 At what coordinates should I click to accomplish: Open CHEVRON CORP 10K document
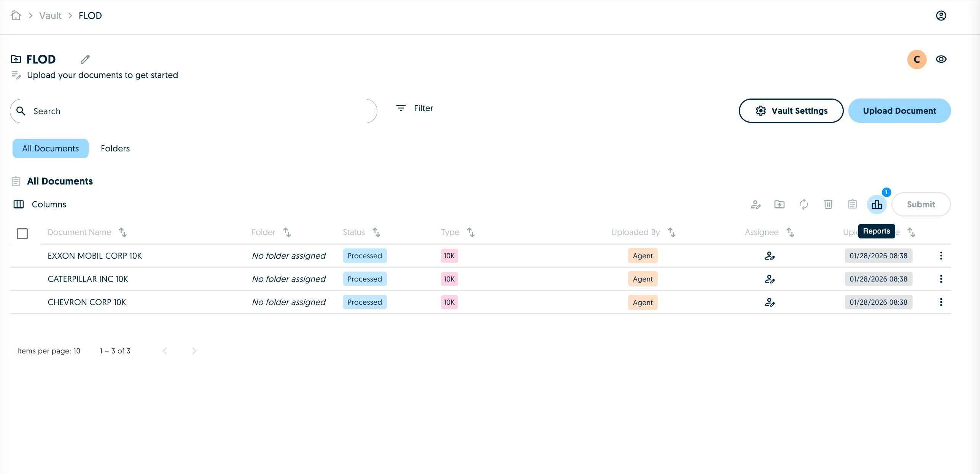click(x=87, y=302)
